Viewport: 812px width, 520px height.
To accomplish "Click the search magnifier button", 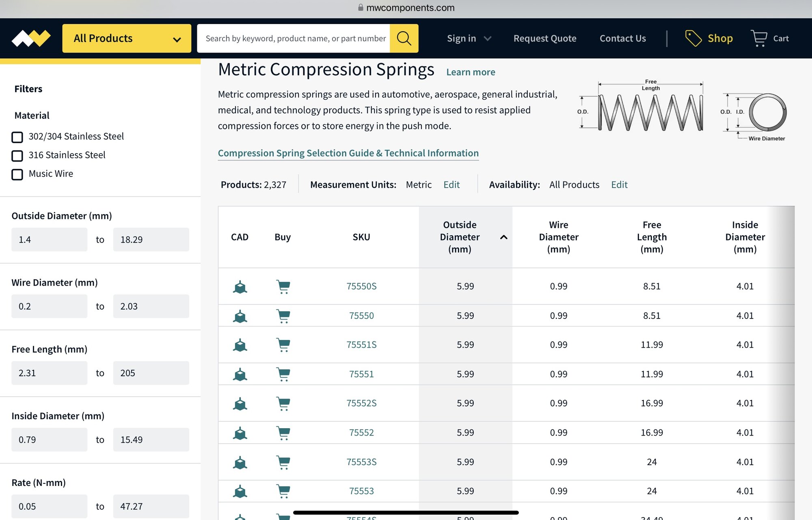I will [x=404, y=38].
